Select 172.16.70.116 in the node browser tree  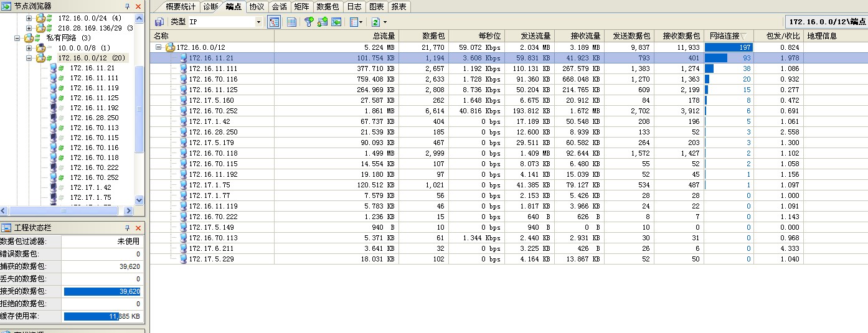pyautogui.click(x=93, y=148)
